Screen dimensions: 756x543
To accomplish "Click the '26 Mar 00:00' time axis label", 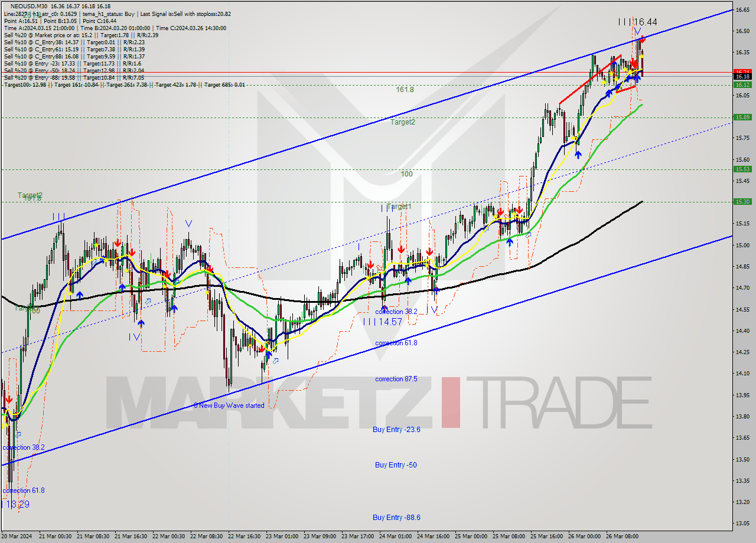I will [x=585, y=537].
